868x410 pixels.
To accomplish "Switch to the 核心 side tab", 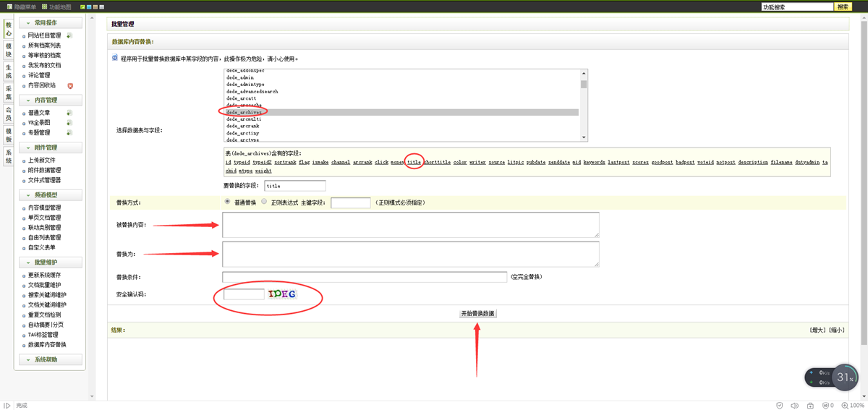I will pos(9,29).
